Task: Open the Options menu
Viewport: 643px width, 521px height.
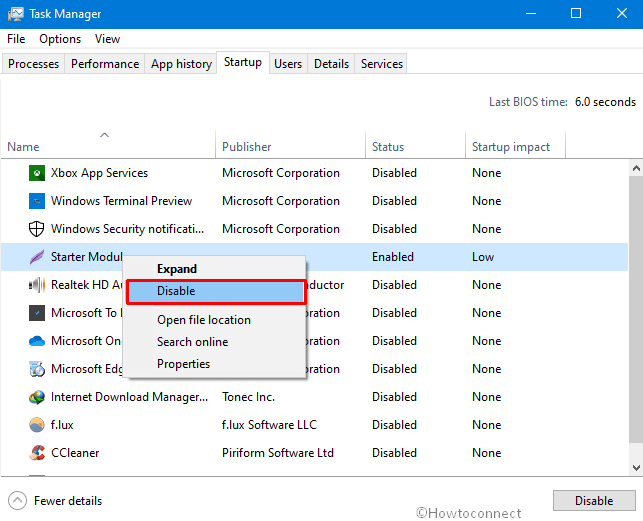Action: [x=60, y=39]
